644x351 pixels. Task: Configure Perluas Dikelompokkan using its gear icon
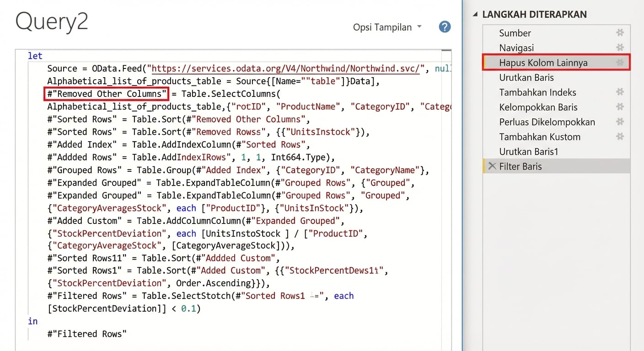point(620,122)
